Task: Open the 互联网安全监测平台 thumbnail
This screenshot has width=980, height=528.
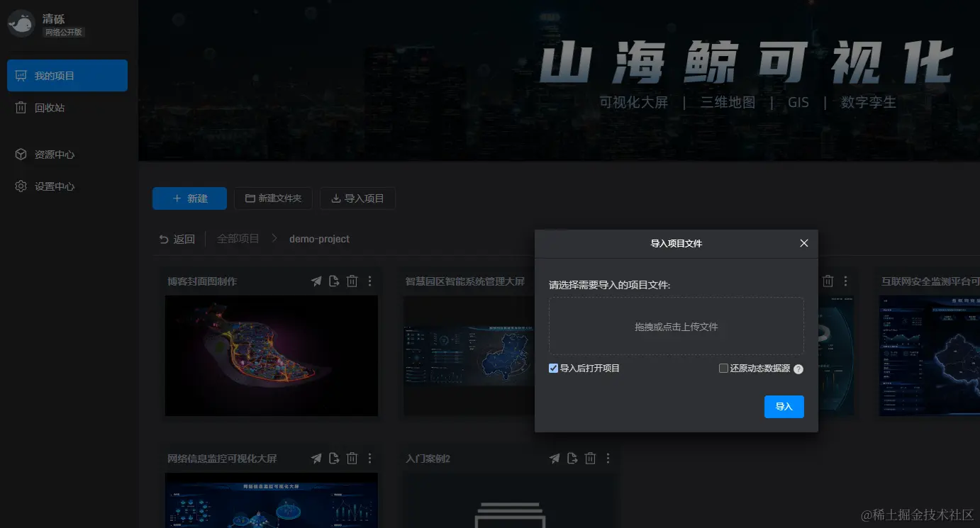Action: (930, 356)
